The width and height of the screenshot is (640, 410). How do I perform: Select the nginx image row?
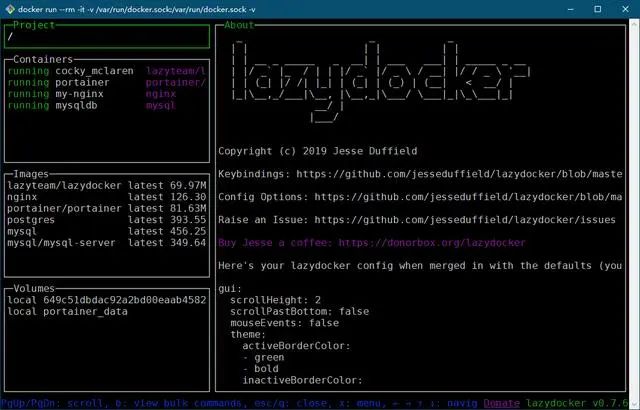(107, 197)
